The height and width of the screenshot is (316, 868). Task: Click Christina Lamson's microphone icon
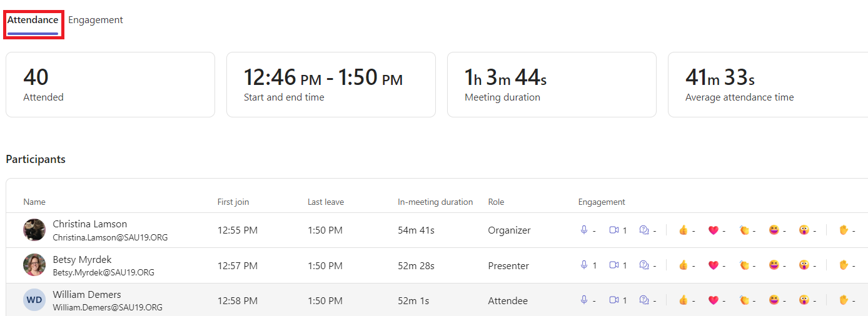(x=584, y=230)
